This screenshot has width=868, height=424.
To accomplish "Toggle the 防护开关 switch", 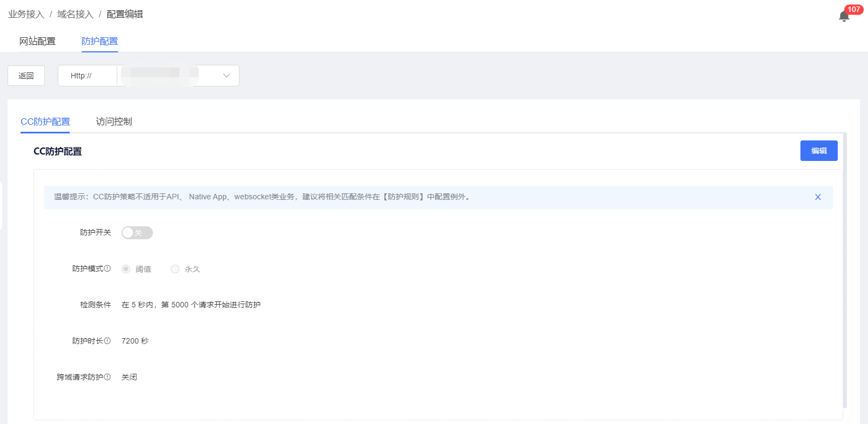I will coord(137,233).
